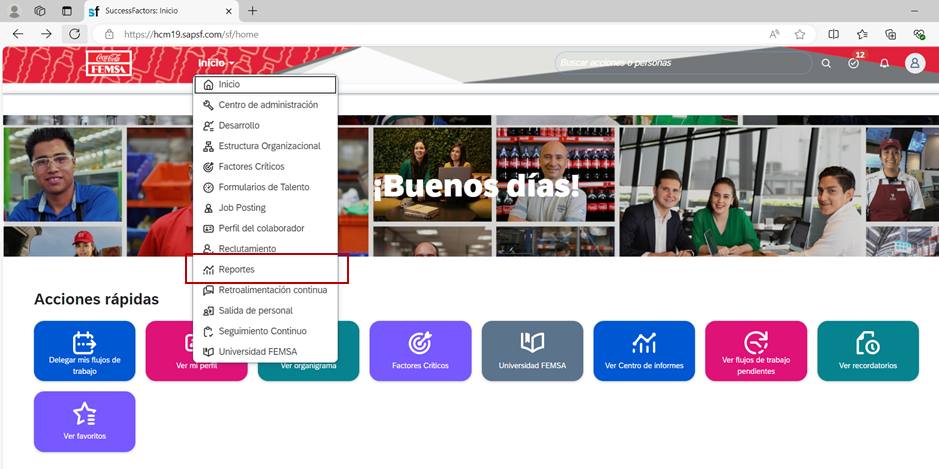Image resolution: width=939 pixels, height=469 pixels.
Task: Open the user profile avatar icon
Action: pos(915,63)
